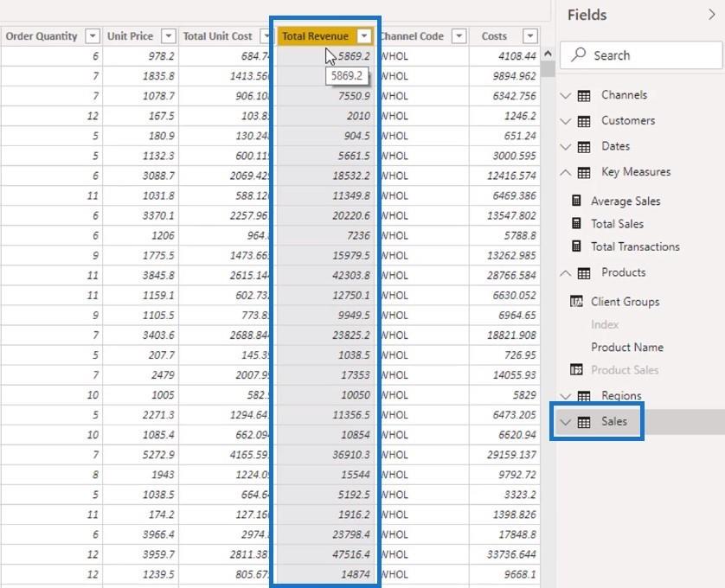Click Unit Price cell 167.5

tap(140, 116)
